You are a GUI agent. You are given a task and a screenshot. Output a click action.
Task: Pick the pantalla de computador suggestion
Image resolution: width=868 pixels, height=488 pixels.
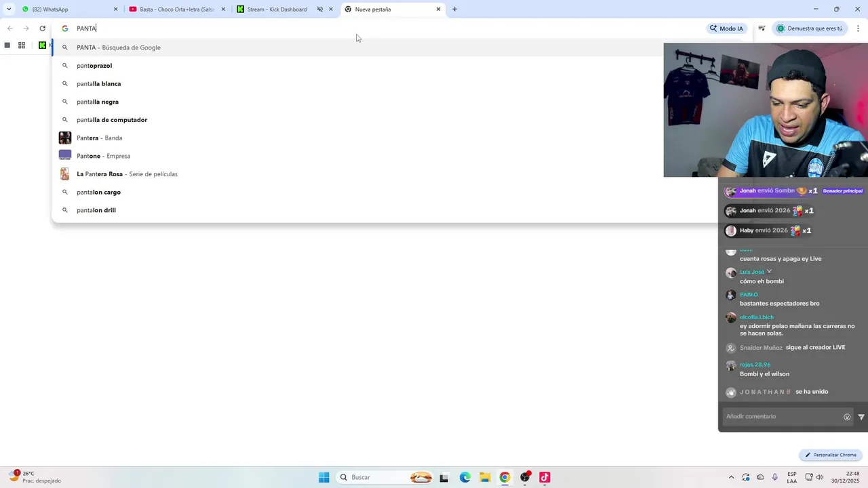tap(357, 120)
